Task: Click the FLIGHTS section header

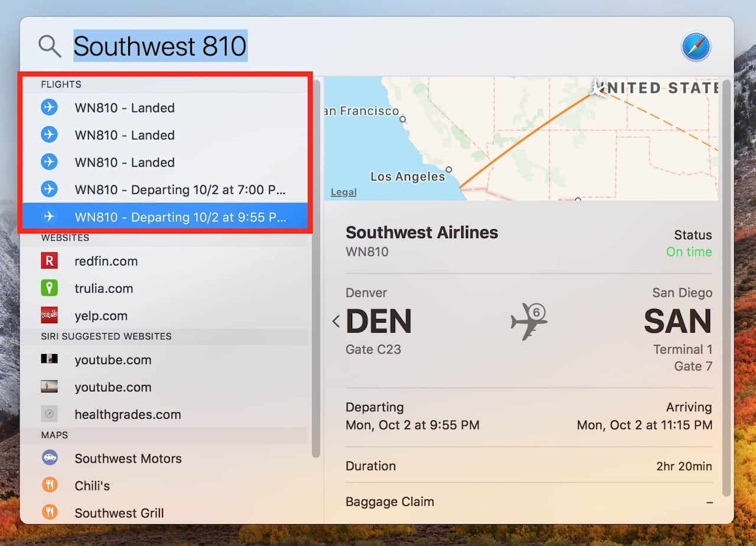Action: 61,84
